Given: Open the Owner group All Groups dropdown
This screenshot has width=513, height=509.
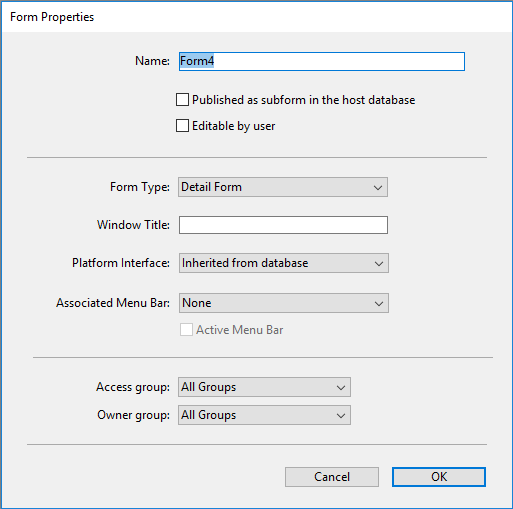Looking at the screenshot, I should tap(264, 415).
